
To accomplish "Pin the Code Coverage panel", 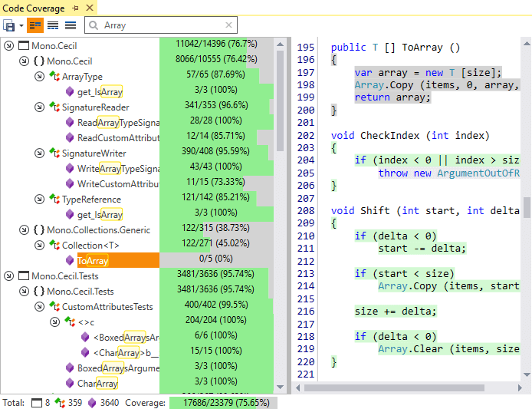I will tap(75, 8).
